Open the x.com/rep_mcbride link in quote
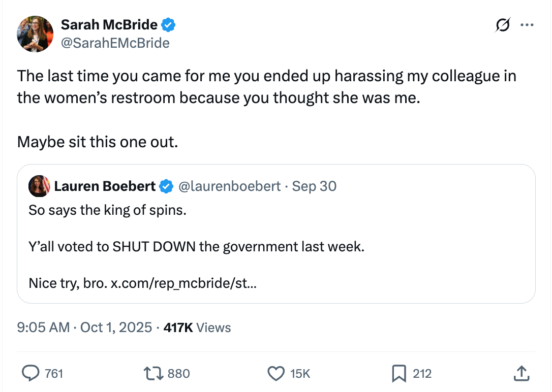 pyautogui.click(x=183, y=283)
